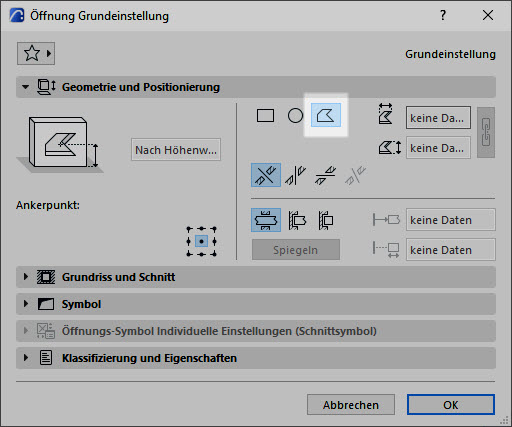Select the polygonal opening shape
512x427 pixels.
click(326, 115)
